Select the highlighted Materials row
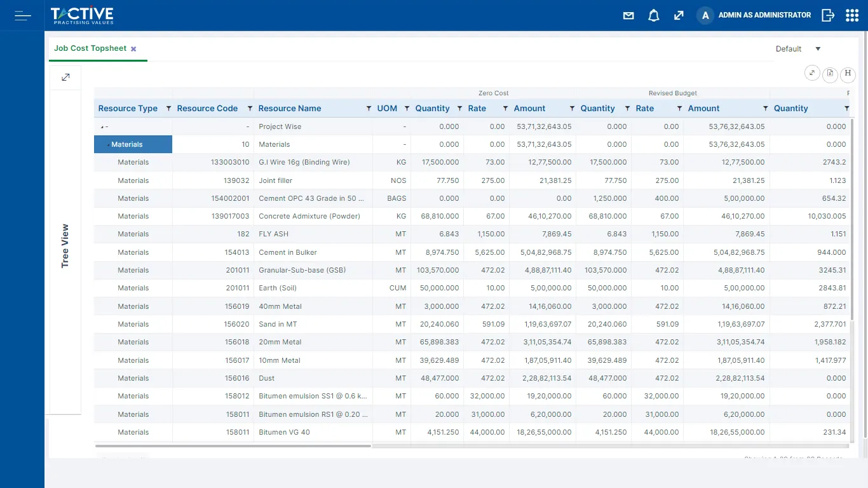 coord(133,144)
